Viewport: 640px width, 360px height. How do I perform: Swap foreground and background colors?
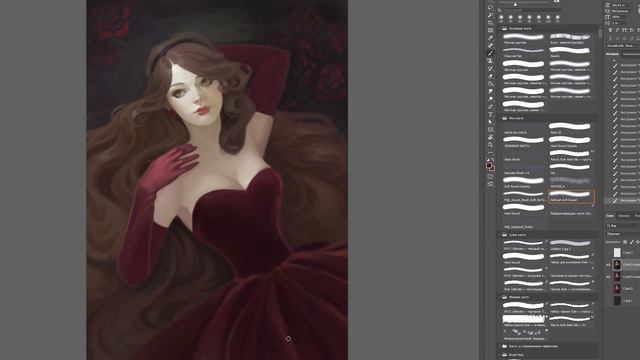pos(493,159)
